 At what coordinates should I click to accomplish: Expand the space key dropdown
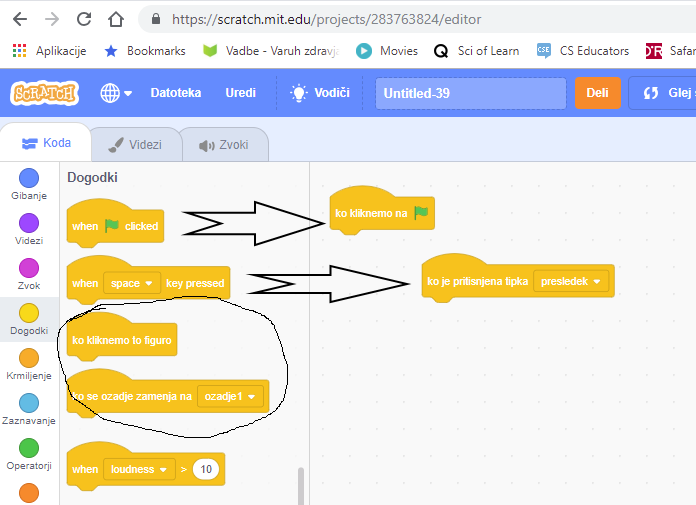coord(134,283)
